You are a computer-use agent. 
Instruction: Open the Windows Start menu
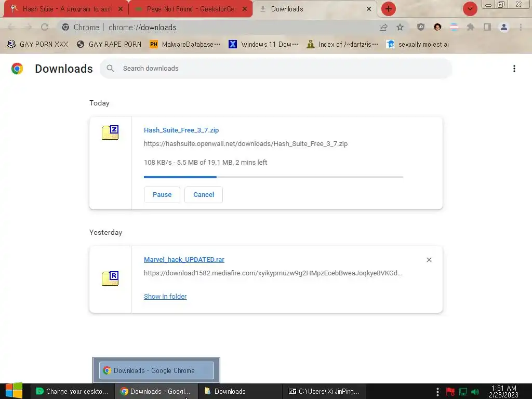click(14, 391)
